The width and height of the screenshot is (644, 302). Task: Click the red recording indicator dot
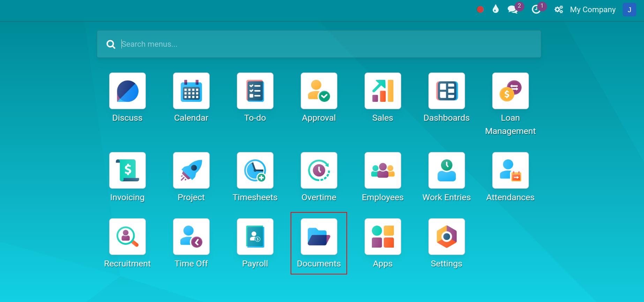[x=480, y=10]
